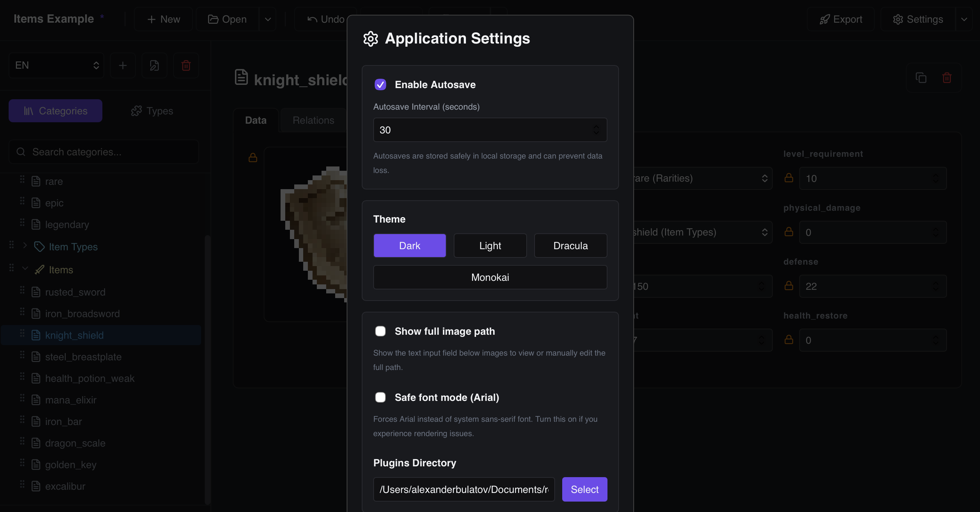Click the edit-file icon beside language selector
This screenshot has height=512, width=980.
tap(154, 65)
